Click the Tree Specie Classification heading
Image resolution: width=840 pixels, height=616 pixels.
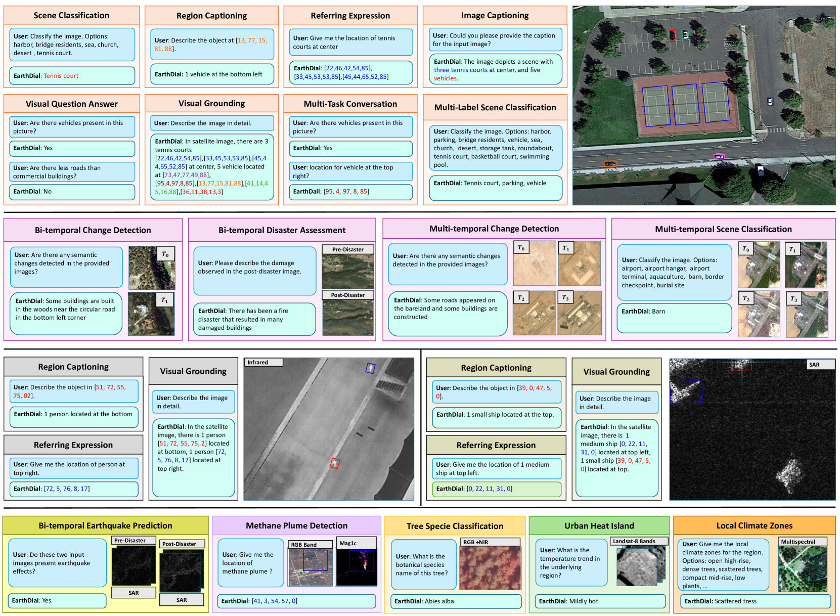tap(455, 526)
